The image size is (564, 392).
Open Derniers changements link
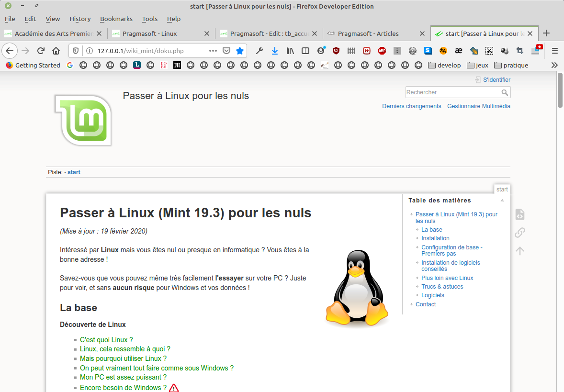click(411, 106)
